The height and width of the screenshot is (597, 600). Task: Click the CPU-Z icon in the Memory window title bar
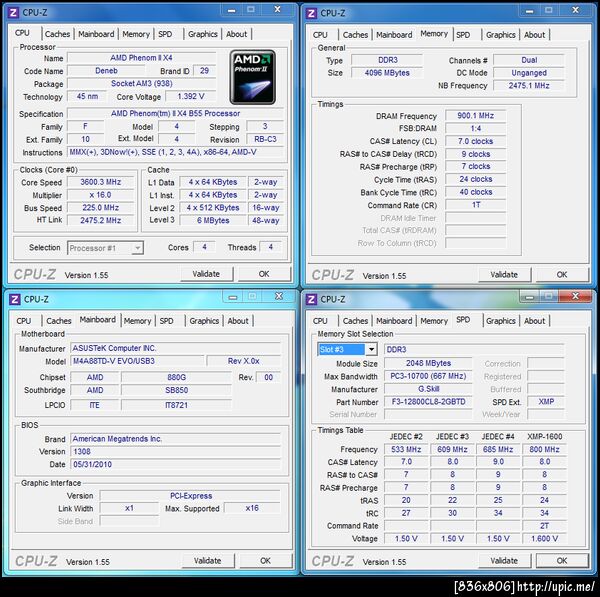[x=311, y=13]
